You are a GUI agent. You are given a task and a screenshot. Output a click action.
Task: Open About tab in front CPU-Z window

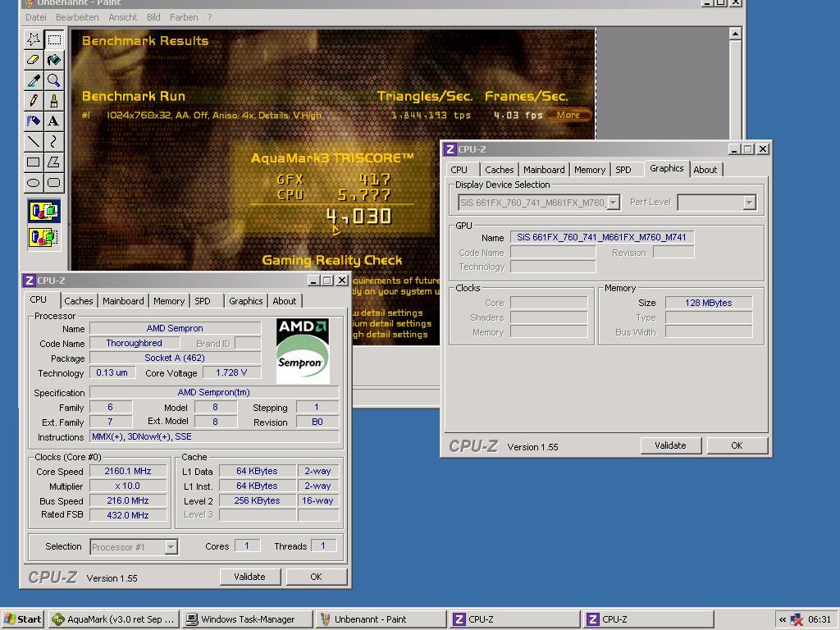pos(285,301)
